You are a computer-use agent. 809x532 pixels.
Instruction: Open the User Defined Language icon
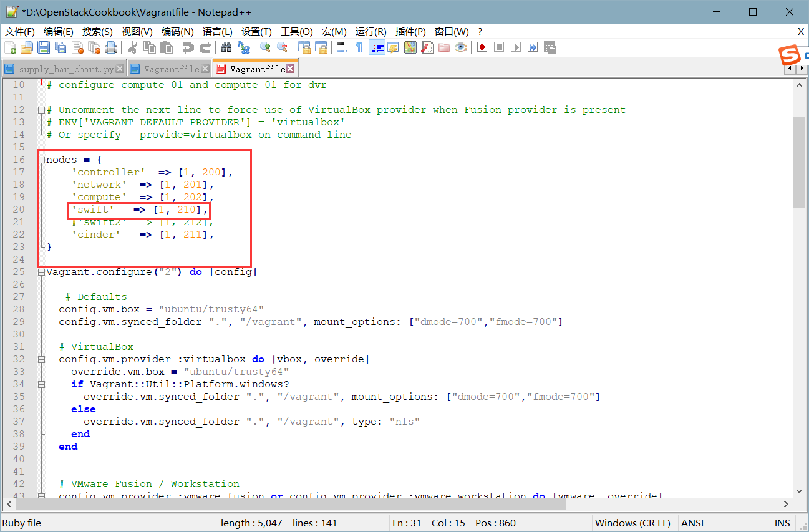(x=393, y=47)
